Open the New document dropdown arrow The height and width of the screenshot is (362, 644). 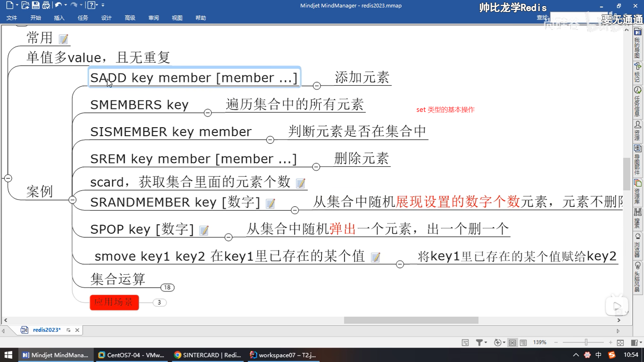click(x=17, y=5)
